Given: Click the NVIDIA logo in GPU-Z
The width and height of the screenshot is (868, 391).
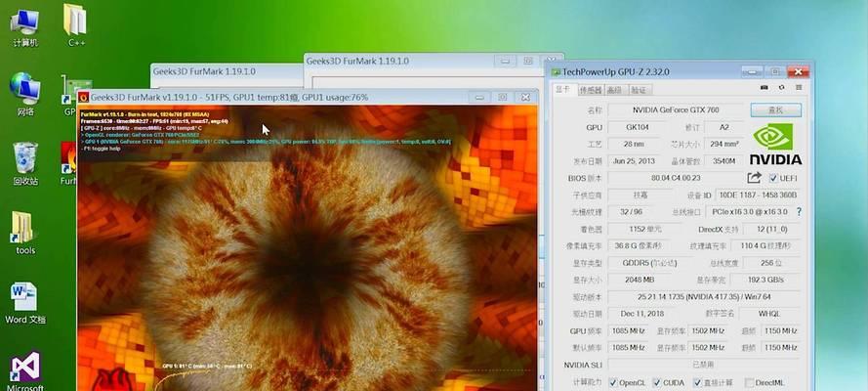Looking at the screenshot, I should coord(775,144).
